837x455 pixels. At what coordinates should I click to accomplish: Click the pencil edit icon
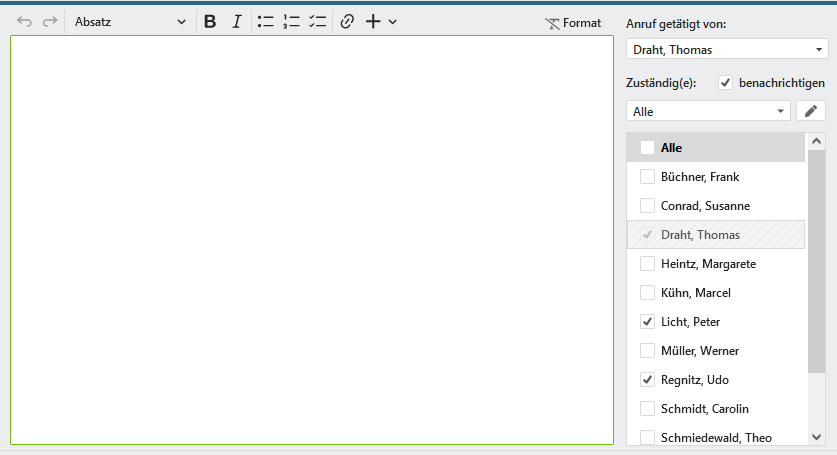(x=811, y=111)
